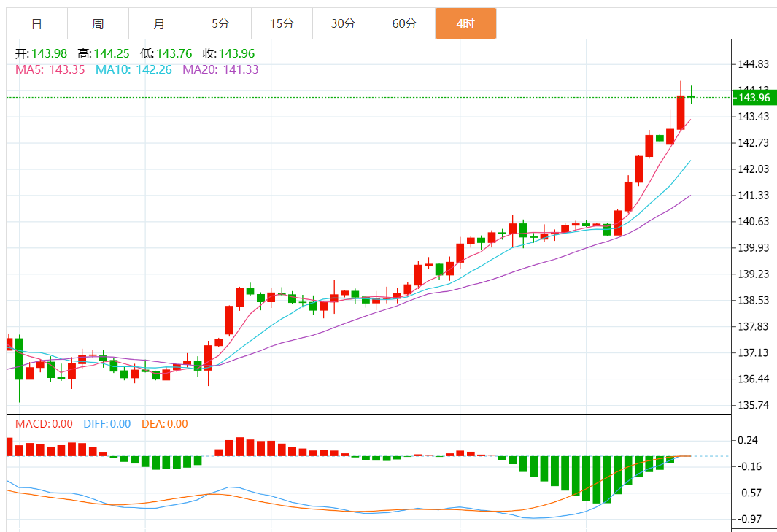Click the 139.93 price axis label
777x532 pixels.
(753, 248)
